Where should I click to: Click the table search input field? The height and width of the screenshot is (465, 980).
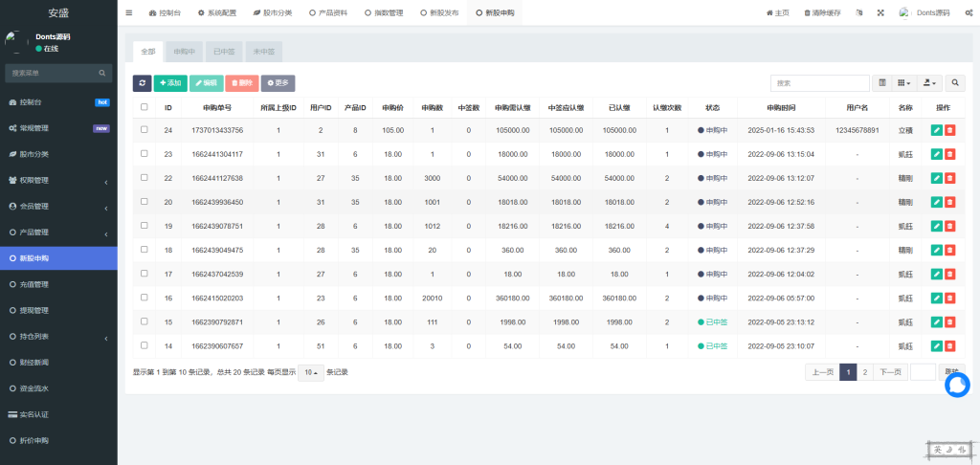point(820,83)
